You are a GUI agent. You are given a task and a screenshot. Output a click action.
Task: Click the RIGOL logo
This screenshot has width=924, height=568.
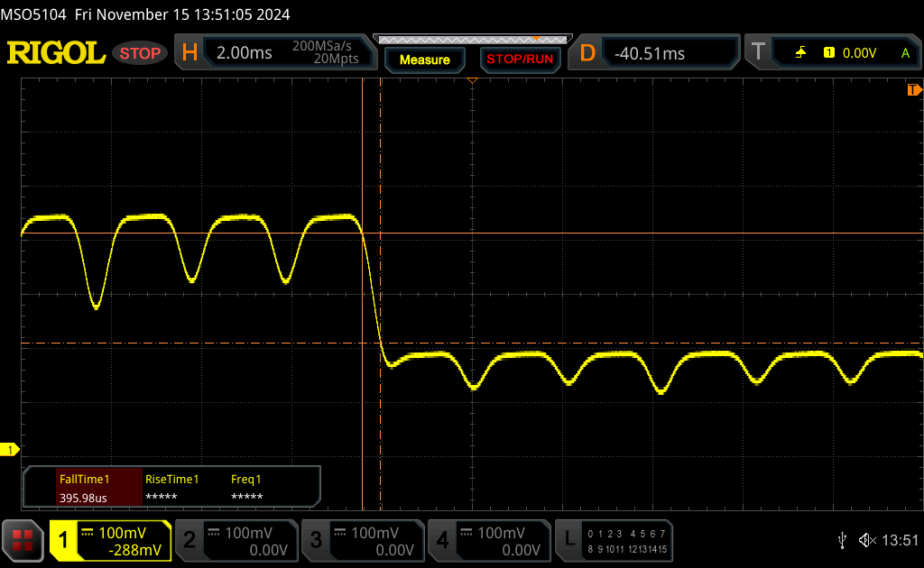click(x=56, y=53)
